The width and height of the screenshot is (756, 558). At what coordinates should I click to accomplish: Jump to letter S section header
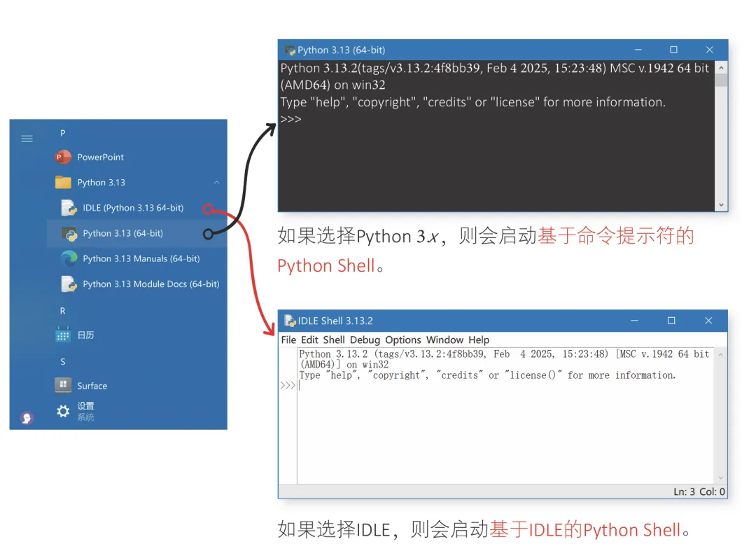pyautogui.click(x=63, y=362)
